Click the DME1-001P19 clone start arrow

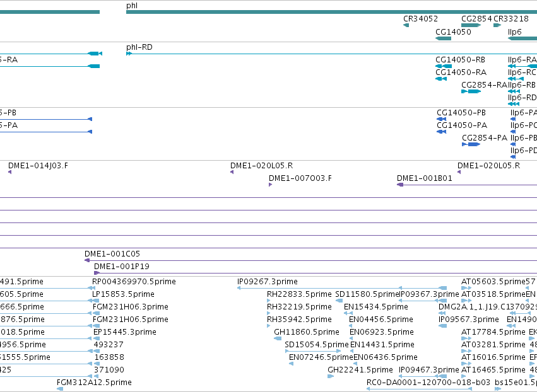[97, 273]
